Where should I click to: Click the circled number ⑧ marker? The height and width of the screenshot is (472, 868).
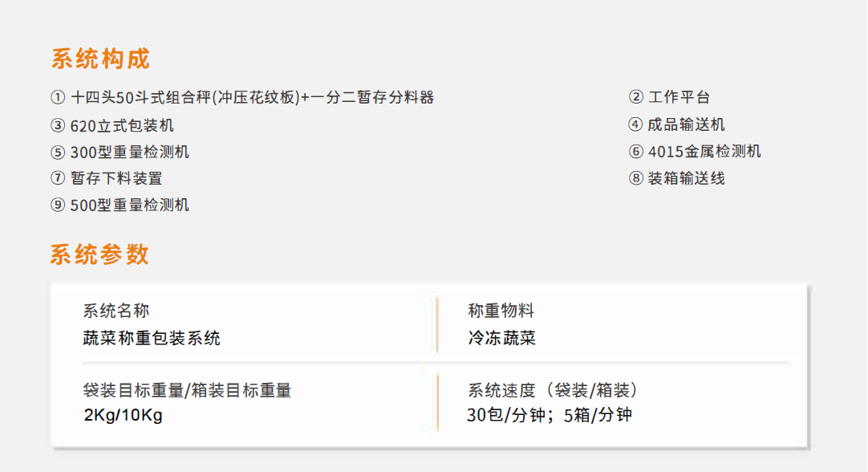click(x=636, y=178)
